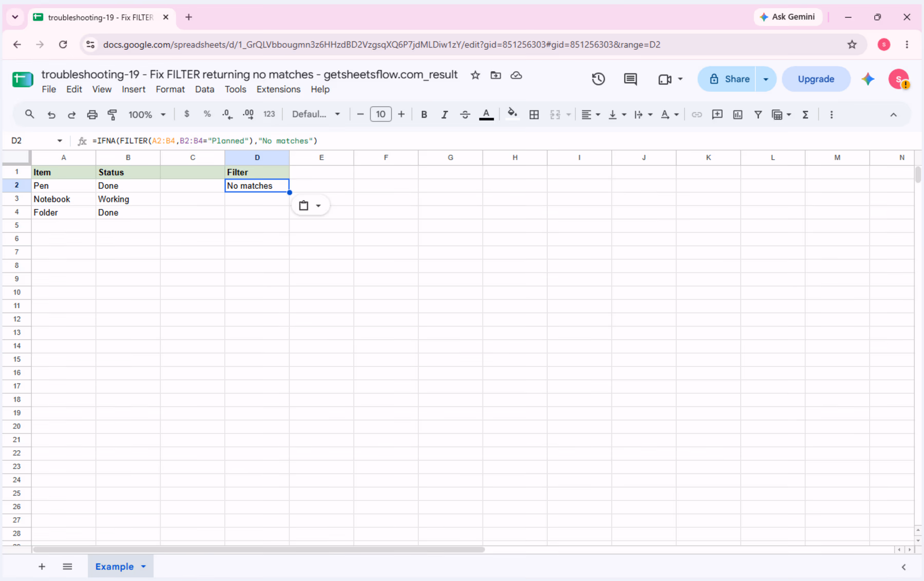Open the Default font dropdown
The height and width of the screenshot is (581, 924).
[x=316, y=114]
